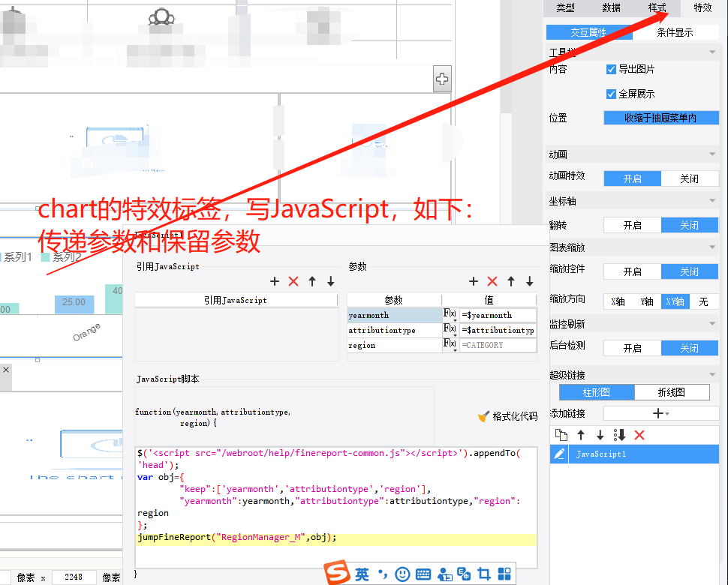Image resolution: width=728 pixels, height=585 pixels.
Task: Sort the hyperlink list entries
Action: [619, 435]
